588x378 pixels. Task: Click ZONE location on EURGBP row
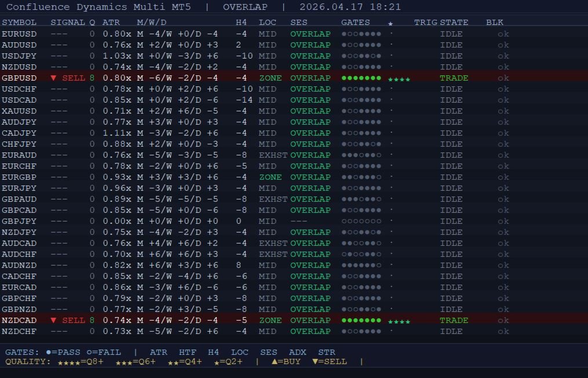[x=271, y=177]
